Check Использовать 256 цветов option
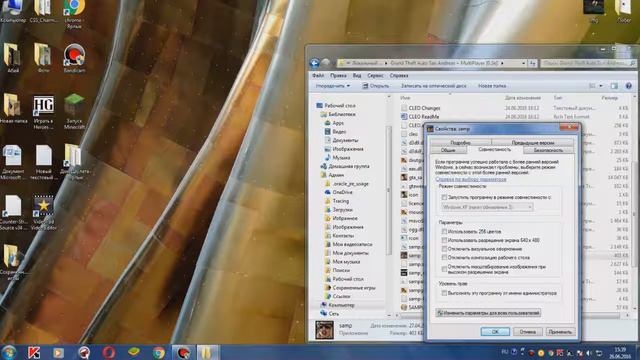Viewport: 640px width, 360px height. (x=444, y=231)
